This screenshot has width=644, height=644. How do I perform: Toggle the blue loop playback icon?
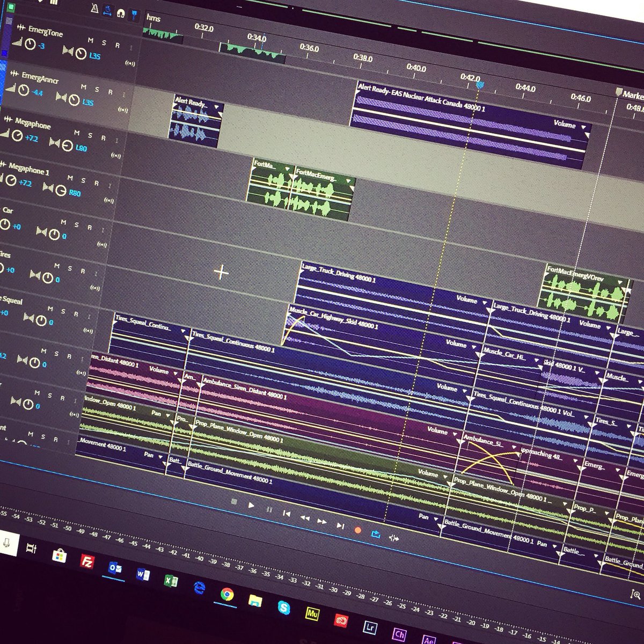[376, 534]
